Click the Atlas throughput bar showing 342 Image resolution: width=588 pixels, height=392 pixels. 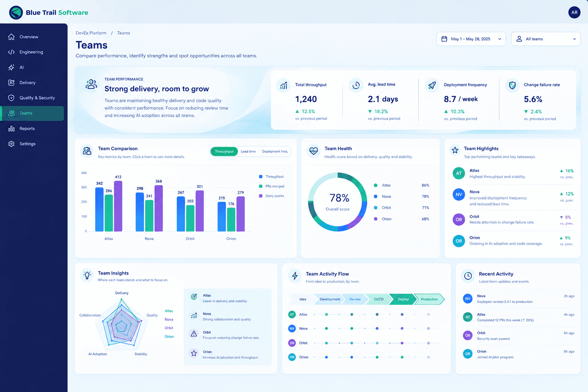[x=100, y=209]
